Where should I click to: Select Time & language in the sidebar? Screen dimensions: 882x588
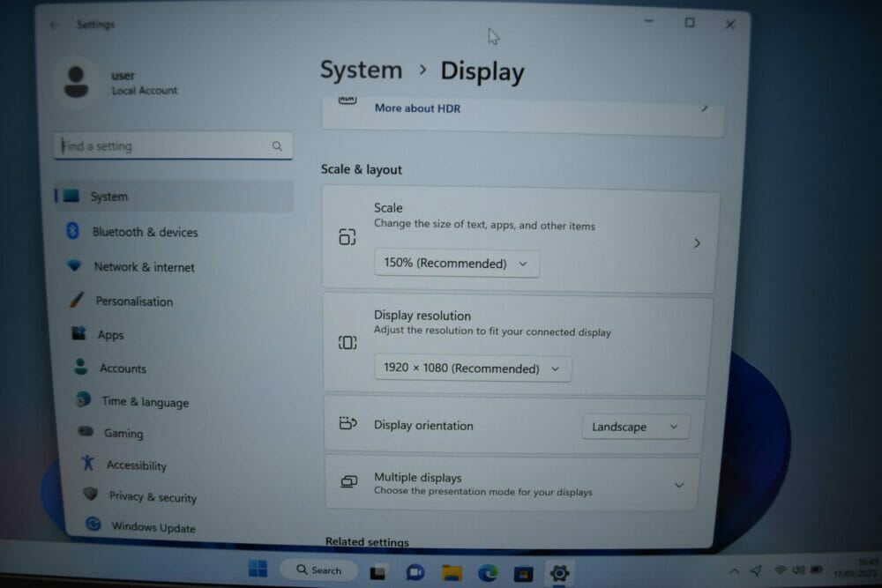[146, 402]
